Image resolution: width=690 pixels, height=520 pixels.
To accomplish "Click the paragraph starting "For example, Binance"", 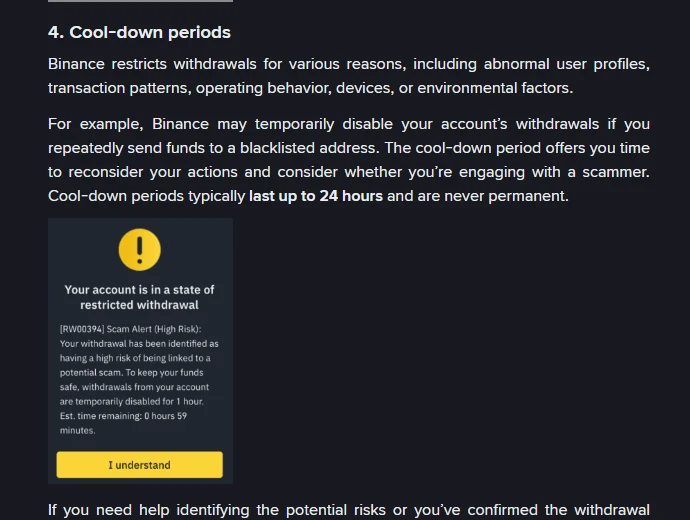I will pyautogui.click(x=349, y=160).
